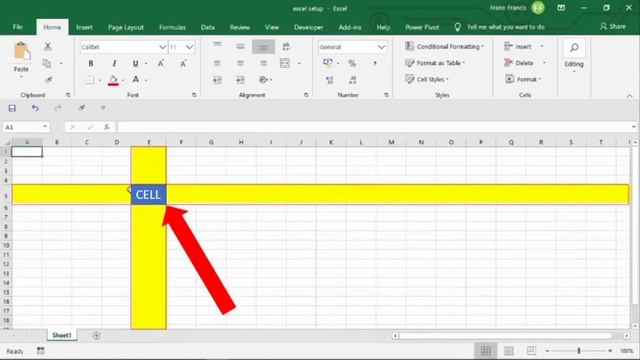The width and height of the screenshot is (640, 360).
Task: Click the Paste clipboard icon
Action: (x=22, y=52)
